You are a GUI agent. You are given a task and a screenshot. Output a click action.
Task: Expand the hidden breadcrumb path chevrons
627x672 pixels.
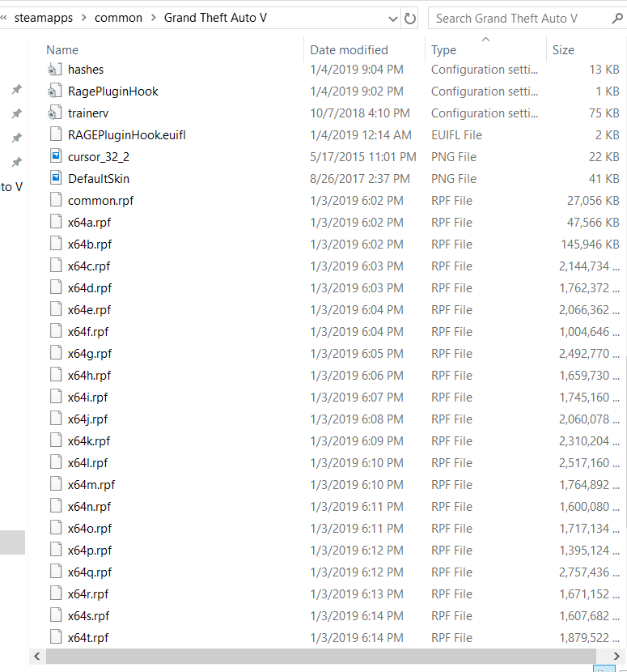4,18
